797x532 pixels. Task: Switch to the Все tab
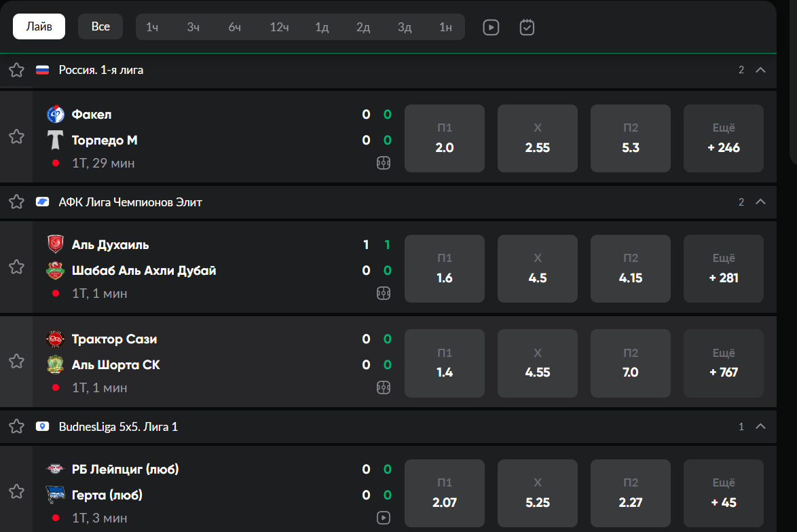click(100, 27)
